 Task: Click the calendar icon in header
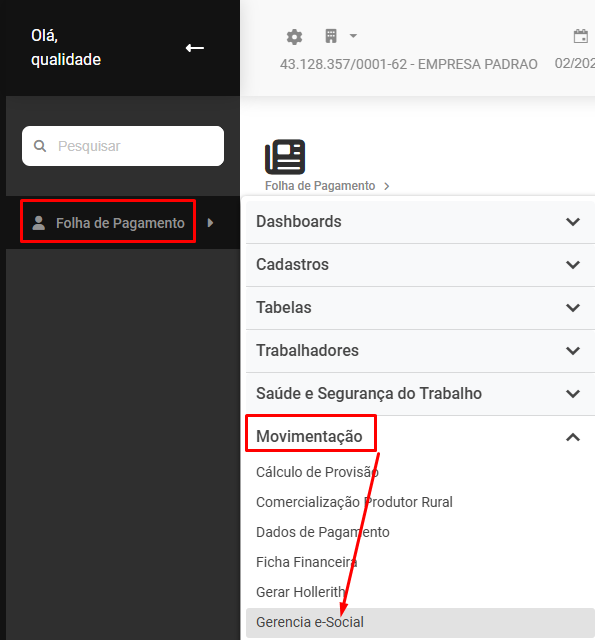(581, 36)
